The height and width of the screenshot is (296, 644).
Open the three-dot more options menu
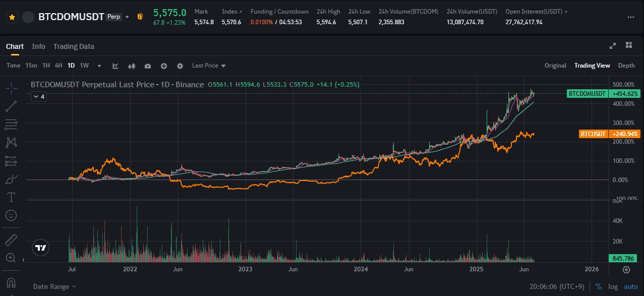(x=630, y=17)
